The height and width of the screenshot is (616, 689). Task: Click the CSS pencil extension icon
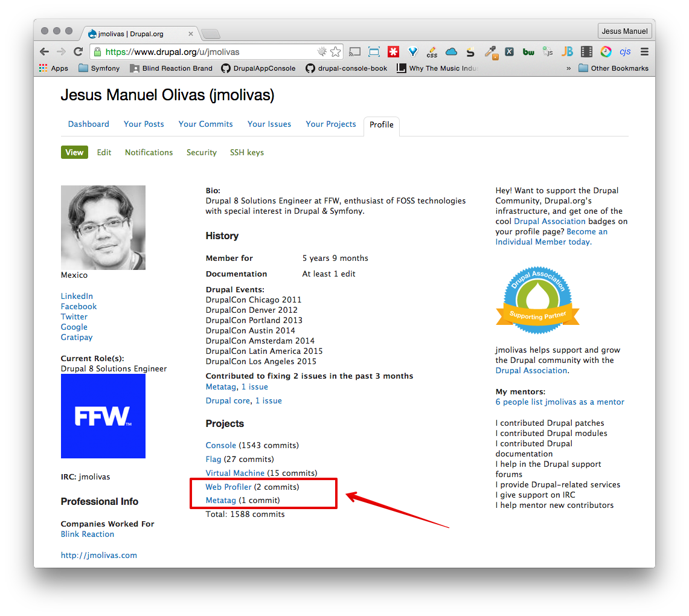click(x=431, y=53)
